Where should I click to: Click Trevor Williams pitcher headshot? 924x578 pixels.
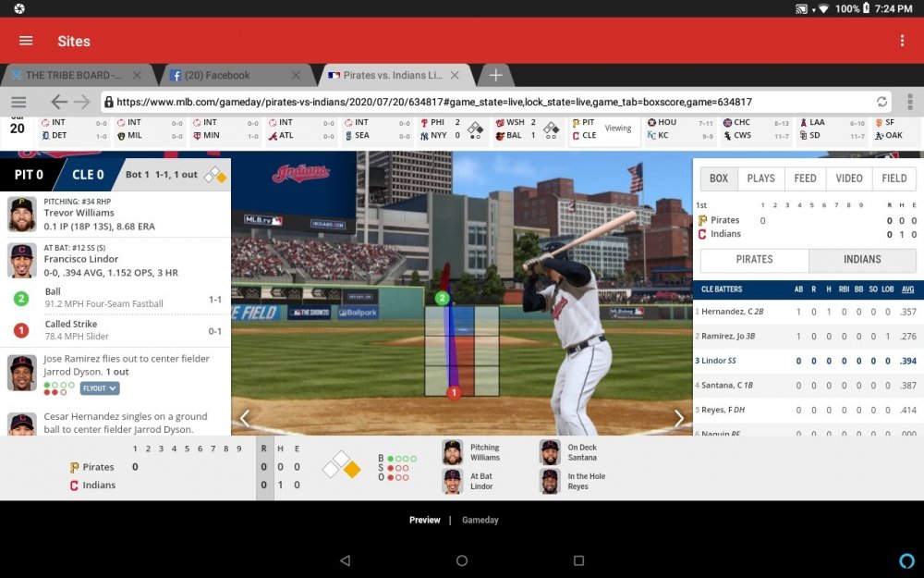[x=22, y=214]
